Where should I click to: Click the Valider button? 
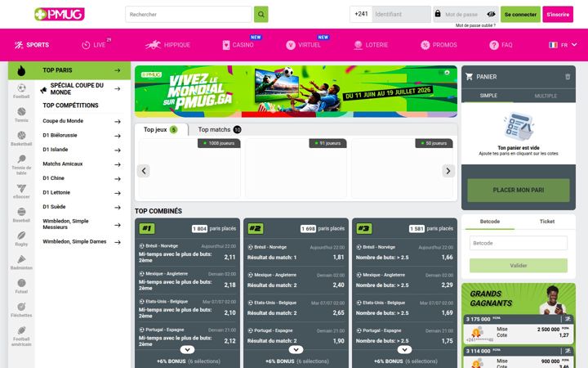pyautogui.click(x=519, y=266)
